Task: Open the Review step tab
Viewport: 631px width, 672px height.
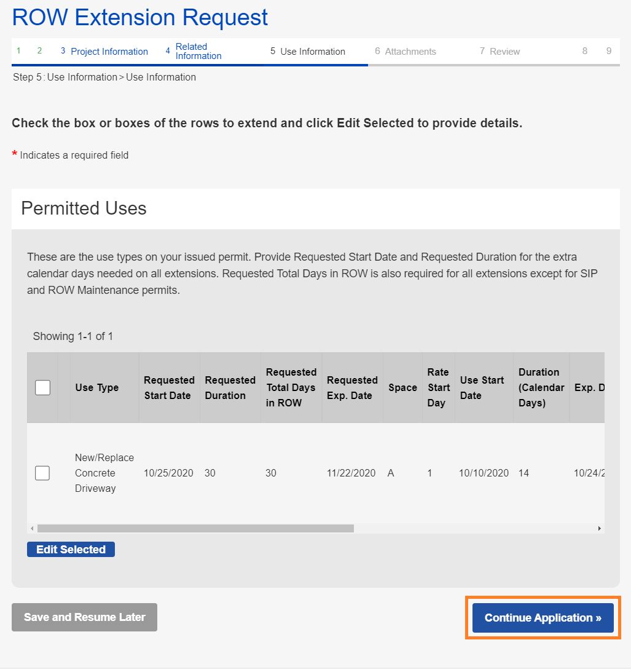Action: (500, 51)
